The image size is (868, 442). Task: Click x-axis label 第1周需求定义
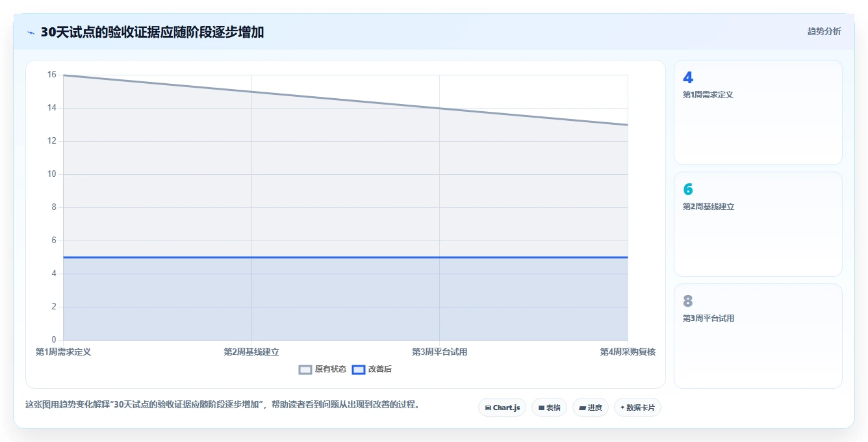pyautogui.click(x=63, y=352)
